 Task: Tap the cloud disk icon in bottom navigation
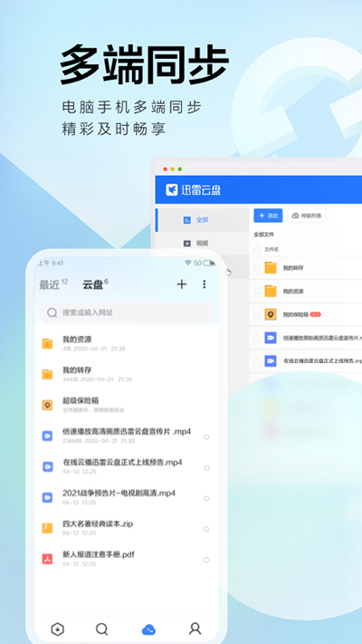coord(148,630)
